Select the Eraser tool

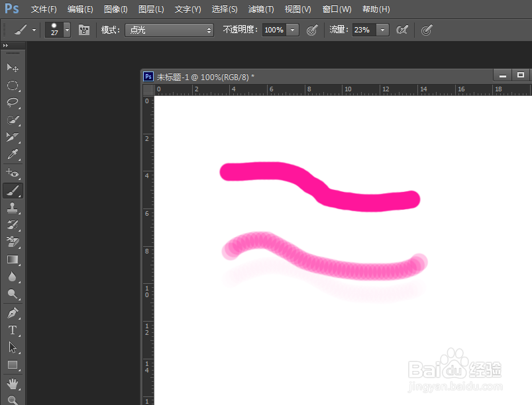[13, 242]
